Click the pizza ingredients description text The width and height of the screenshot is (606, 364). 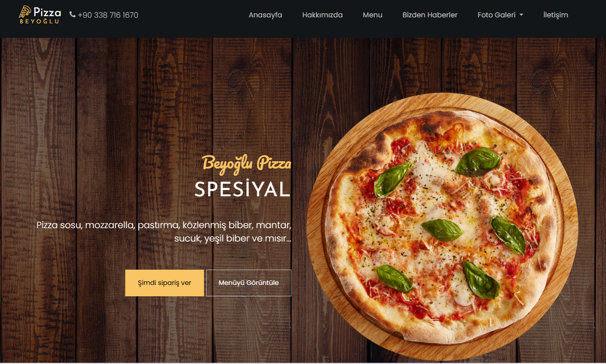pos(164,231)
